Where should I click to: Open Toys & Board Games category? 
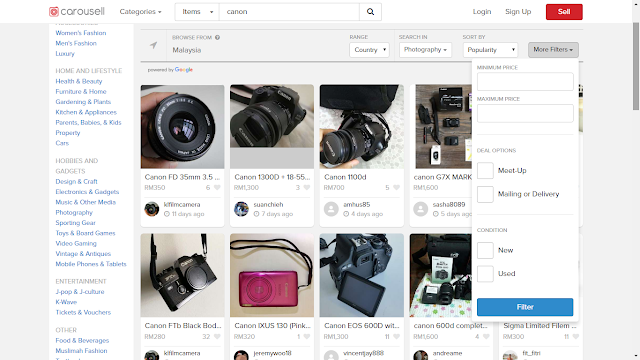pos(85,233)
